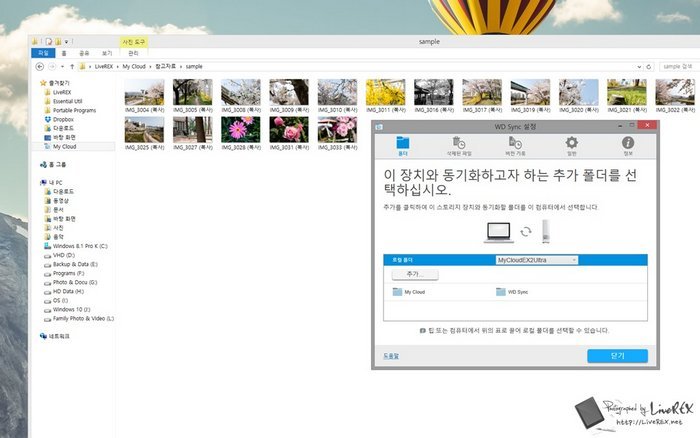Screen dimensions: 700x438
Task: Select the My Cloud folder entry in WD Sync
Action: pos(409,292)
